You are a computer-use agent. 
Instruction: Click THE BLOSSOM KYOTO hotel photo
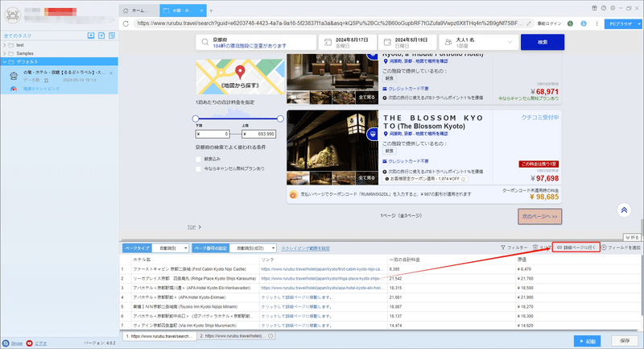point(332,142)
